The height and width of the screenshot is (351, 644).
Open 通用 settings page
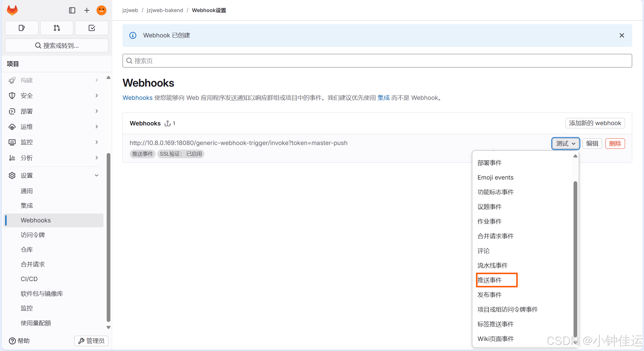click(54, 191)
